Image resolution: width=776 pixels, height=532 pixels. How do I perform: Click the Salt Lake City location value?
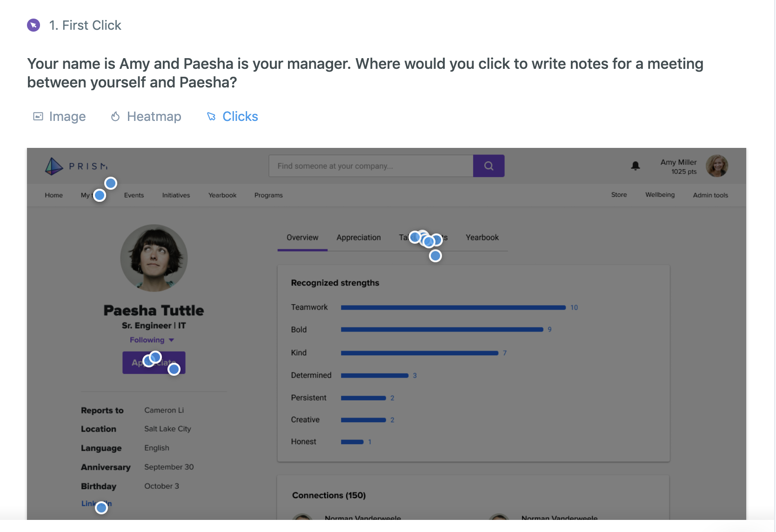pos(167,429)
